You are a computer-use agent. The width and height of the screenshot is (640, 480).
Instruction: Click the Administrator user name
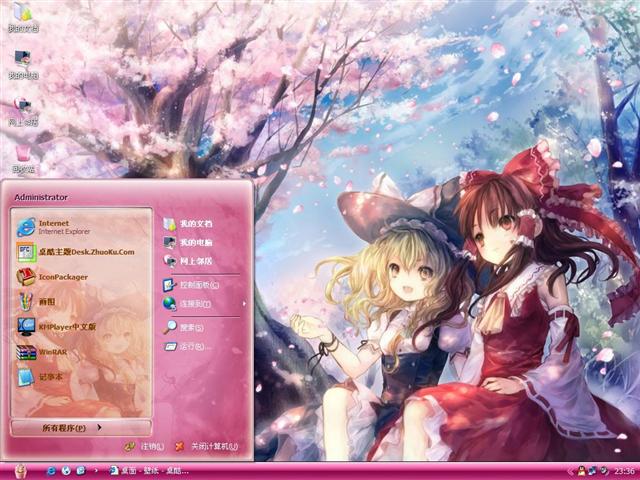click(x=41, y=197)
